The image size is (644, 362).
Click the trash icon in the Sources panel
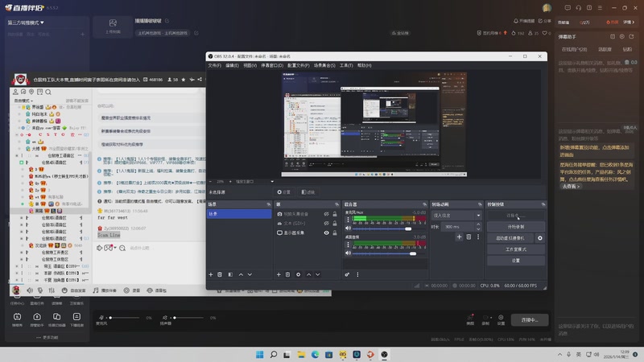[x=288, y=274]
